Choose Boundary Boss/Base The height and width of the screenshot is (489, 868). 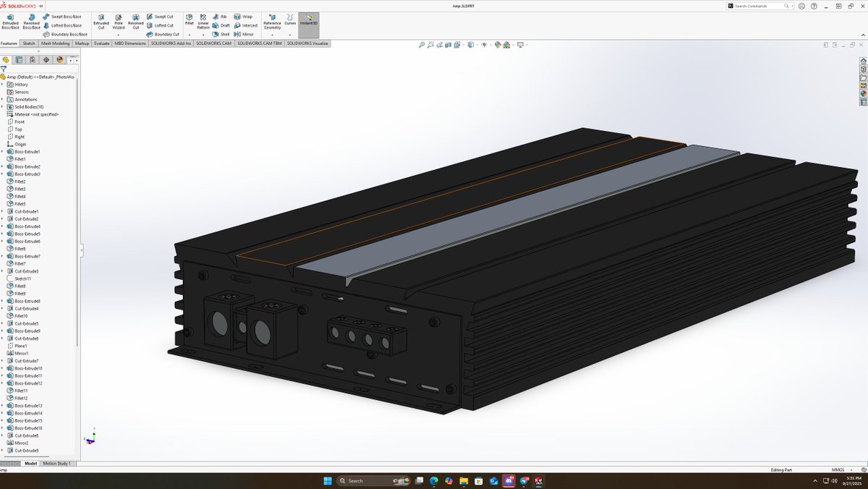(66, 34)
